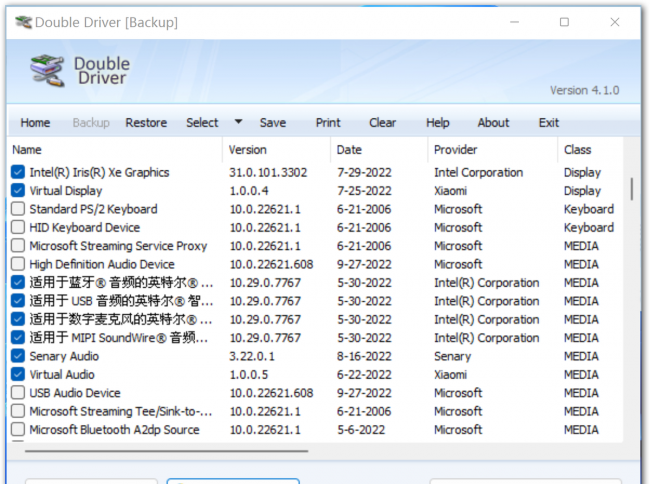Click Clear in the toolbar
This screenshot has height=484, width=650.
click(383, 123)
